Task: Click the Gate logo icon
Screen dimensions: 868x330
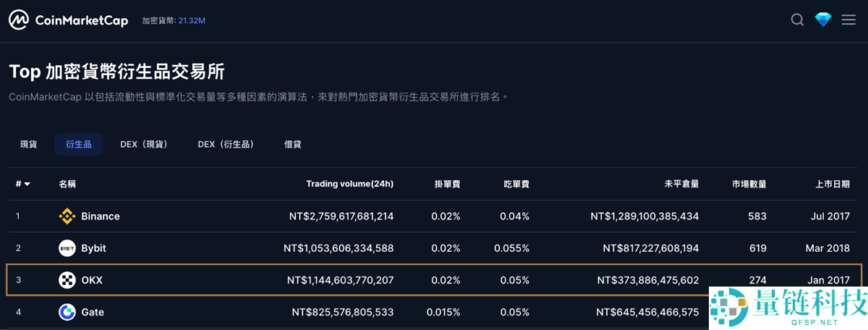Action: (x=67, y=312)
